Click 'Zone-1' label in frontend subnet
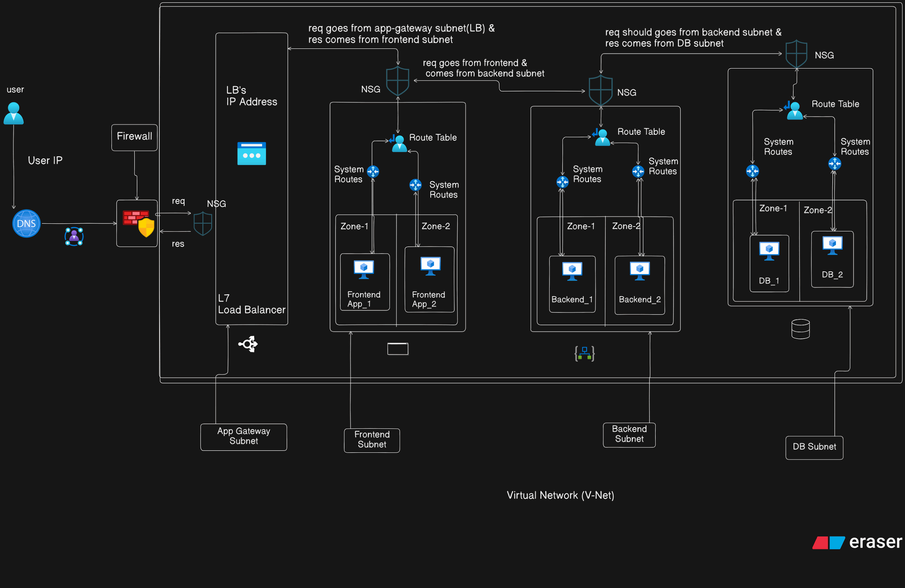Screen dimensions: 905x588 pos(354,226)
